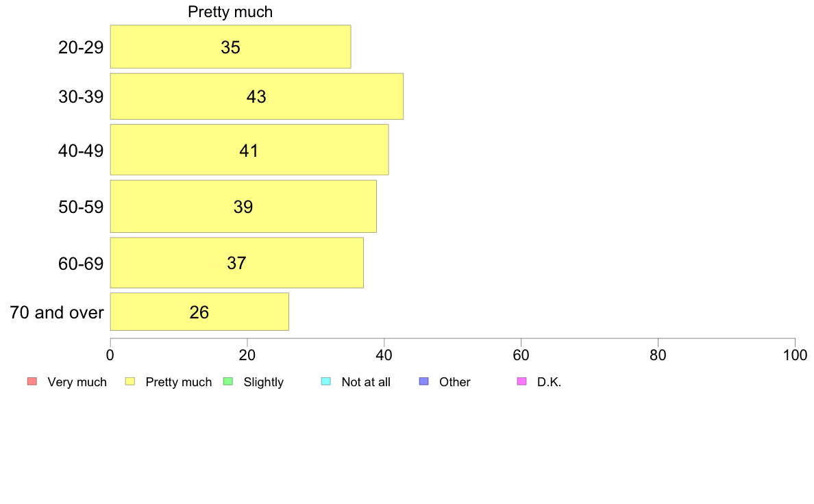Select the 60-69 bar showing 37
The height and width of the screenshot is (504, 814).
click(236, 263)
